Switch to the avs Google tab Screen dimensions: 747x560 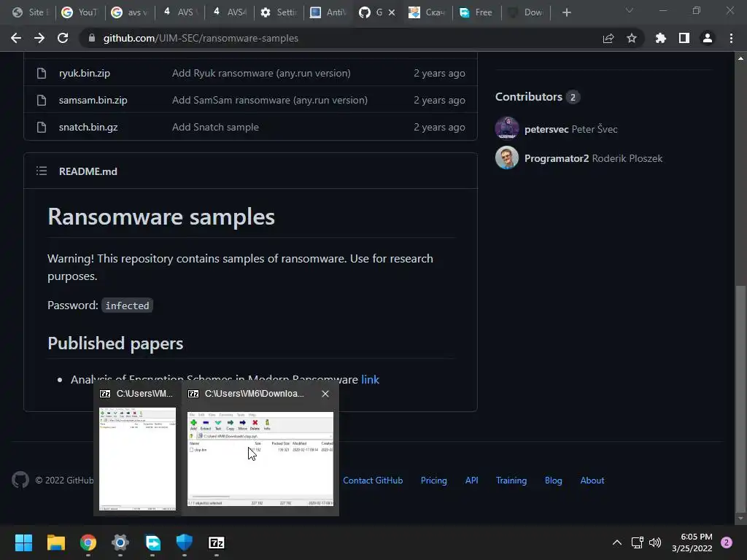point(130,12)
